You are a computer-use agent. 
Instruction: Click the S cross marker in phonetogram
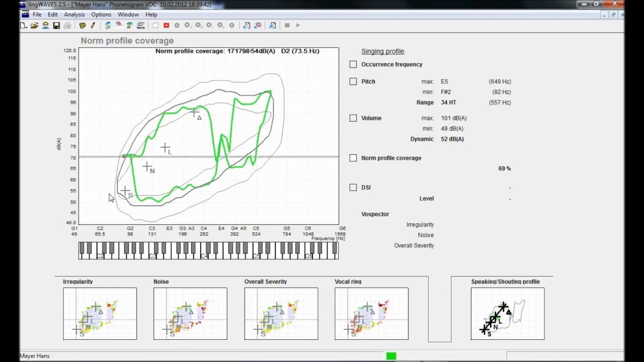click(125, 192)
